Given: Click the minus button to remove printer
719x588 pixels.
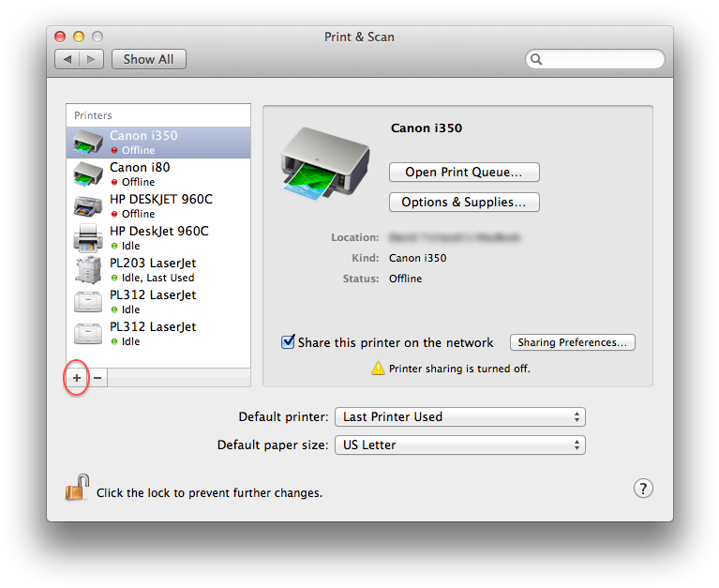Looking at the screenshot, I should 97,377.
